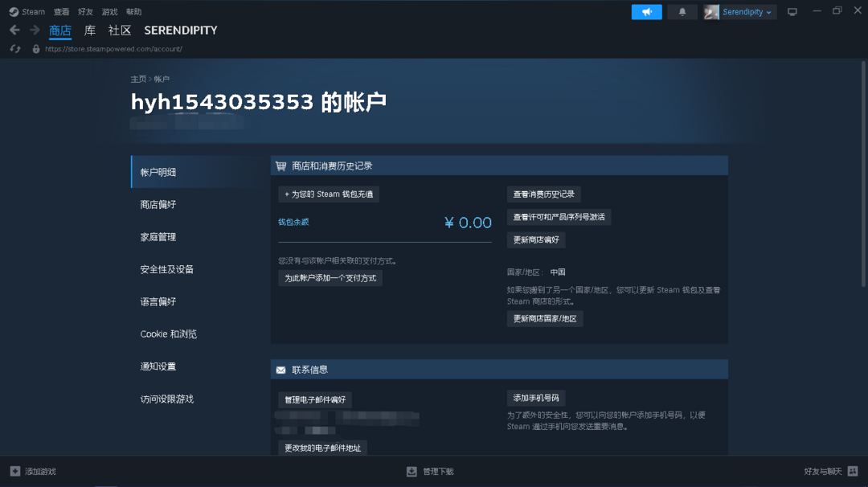Open notifications bell icon
Image resolution: width=868 pixels, height=487 pixels.
pos(682,11)
